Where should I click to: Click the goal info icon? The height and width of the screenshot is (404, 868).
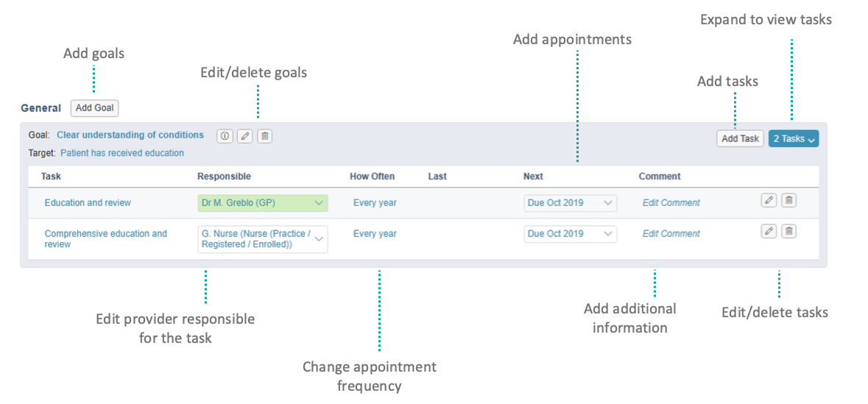click(x=225, y=135)
